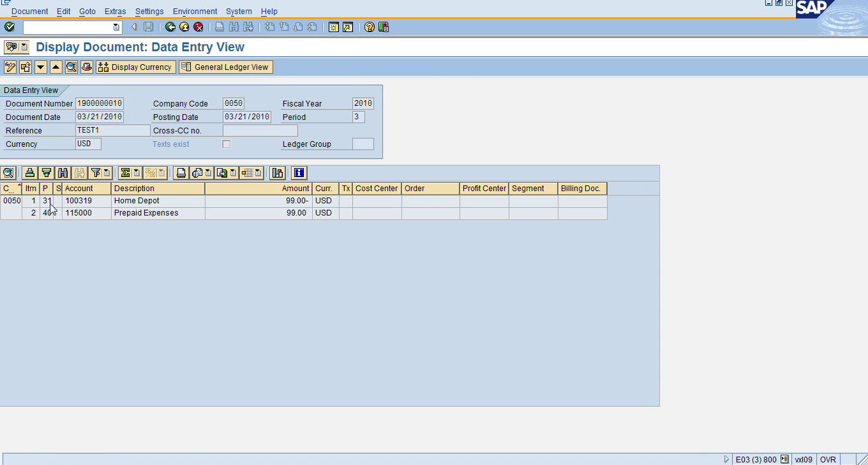Click the Document Number field 1900000010

(99, 103)
